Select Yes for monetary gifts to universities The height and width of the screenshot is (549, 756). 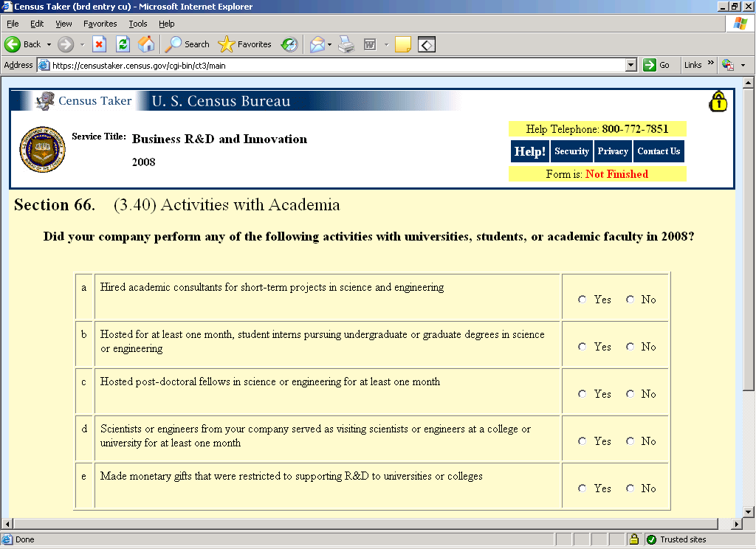pyautogui.click(x=583, y=488)
